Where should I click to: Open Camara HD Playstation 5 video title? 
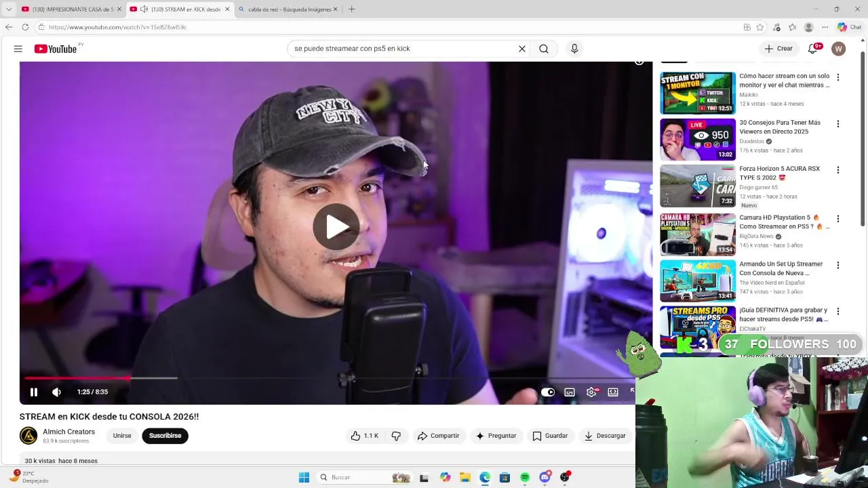[x=783, y=222]
